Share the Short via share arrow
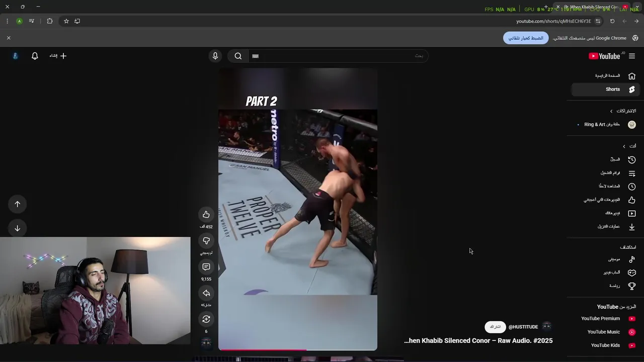This screenshot has width=644, height=362. [x=206, y=293]
